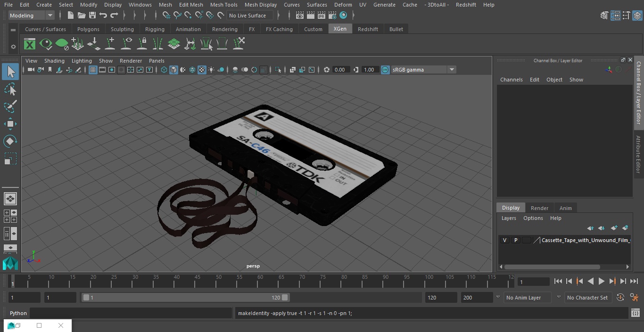The image size is (644, 332).
Task: Toggle Python command line language button
Action: coord(18,313)
